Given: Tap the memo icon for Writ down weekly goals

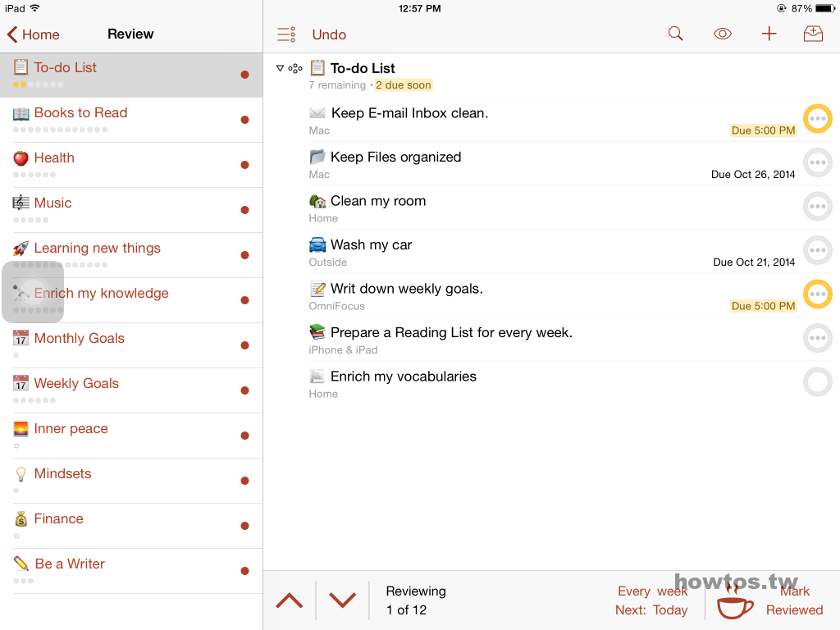Looking at the screenshot, I should tap(317, 289).
